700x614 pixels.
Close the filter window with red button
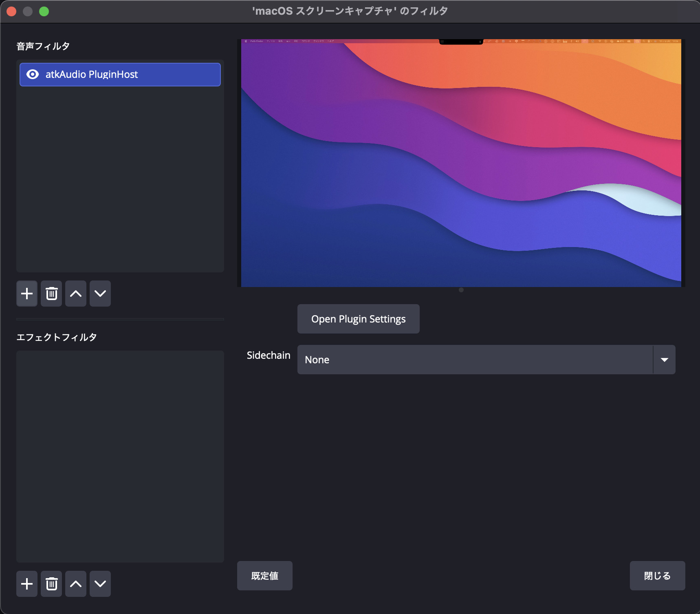(11, 11)
